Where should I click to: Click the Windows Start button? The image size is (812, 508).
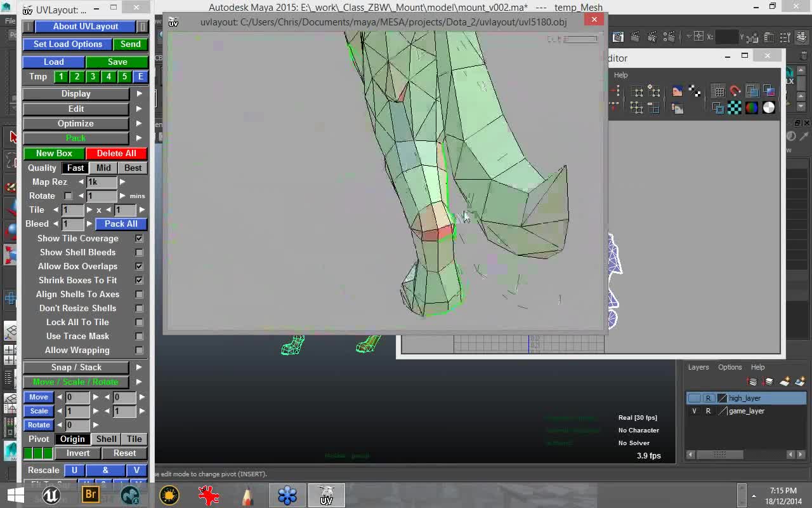point(16,495)
